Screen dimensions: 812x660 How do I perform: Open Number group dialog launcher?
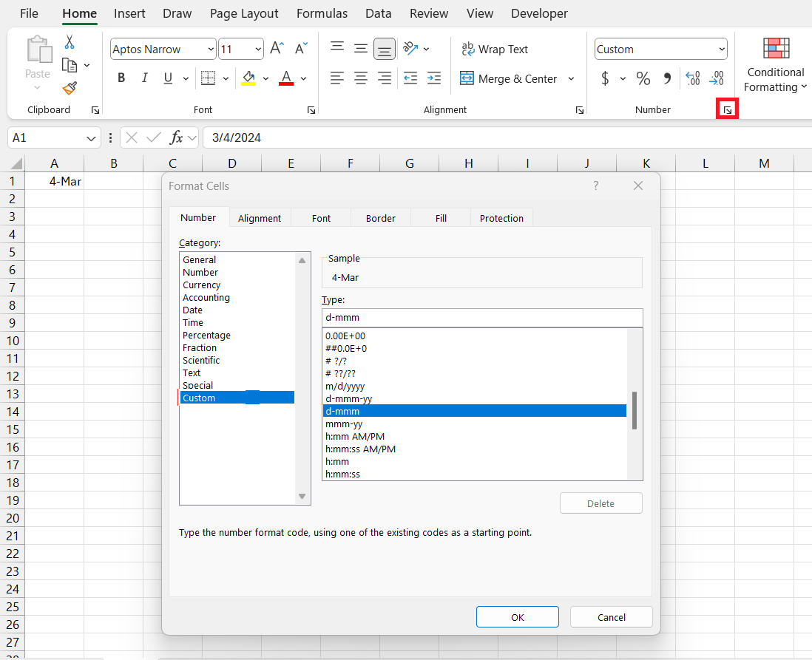pyautogui.click(x=728, y=109)
